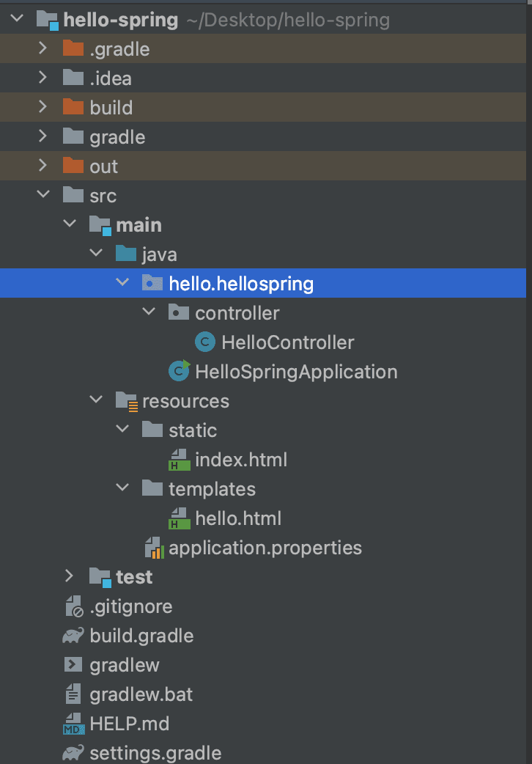Collapse the templates folder
The width and height of the screenshot is (532, 764).
pos(122,488)
